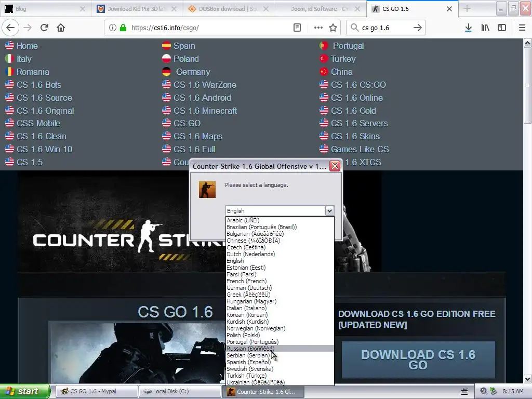
Task: Close the Blog tab
Action: [83, 9]
